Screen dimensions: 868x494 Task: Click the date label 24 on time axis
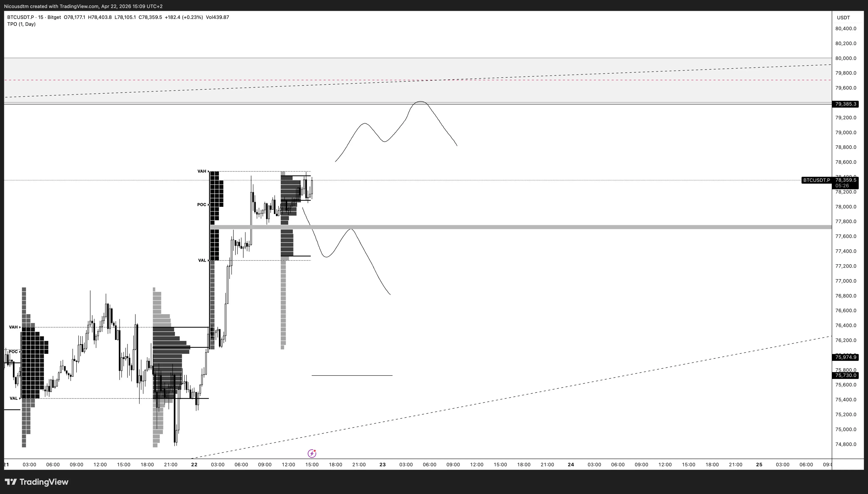coord(570,465)
